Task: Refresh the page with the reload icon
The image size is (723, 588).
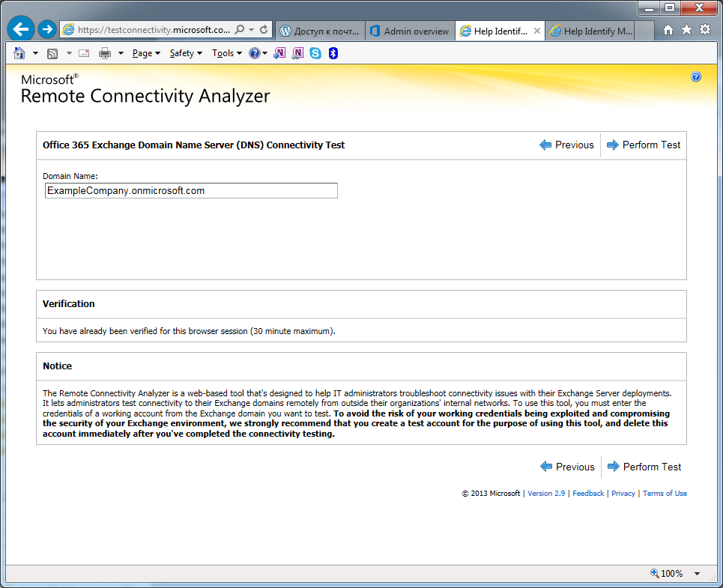Action: pyautogui.click(x=264, y=30)
